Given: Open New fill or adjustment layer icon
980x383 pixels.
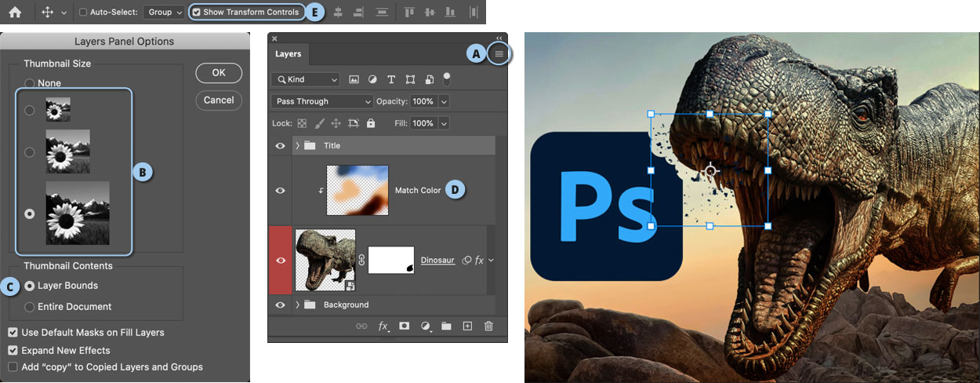Looking at the screenshot, I should click(x=426, y=326).
